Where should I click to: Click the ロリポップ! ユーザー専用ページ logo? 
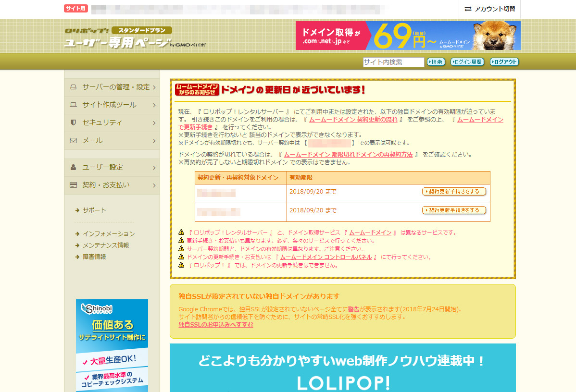pos(118,37)
